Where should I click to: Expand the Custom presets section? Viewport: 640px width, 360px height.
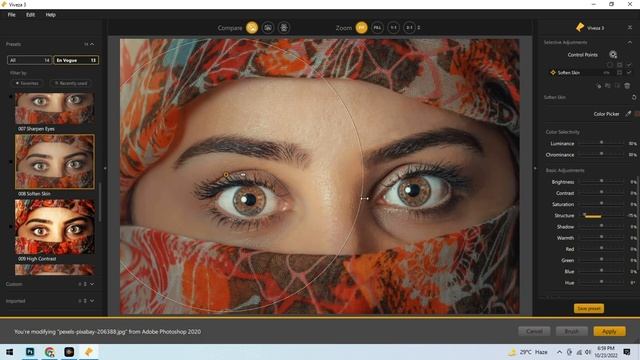pos(92,284)
